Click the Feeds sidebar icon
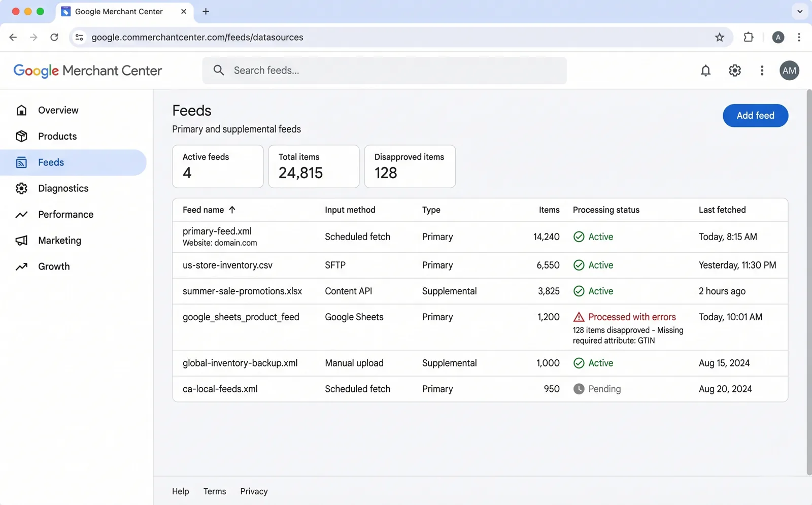The width and height of the screenshot is (812, 505). tap(21, 162)
